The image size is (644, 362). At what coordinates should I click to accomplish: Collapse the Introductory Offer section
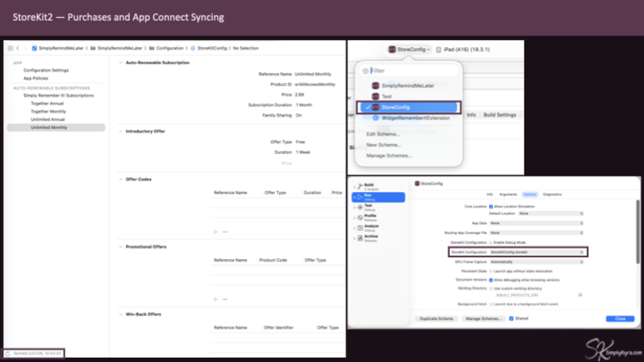tap(121, 131)
